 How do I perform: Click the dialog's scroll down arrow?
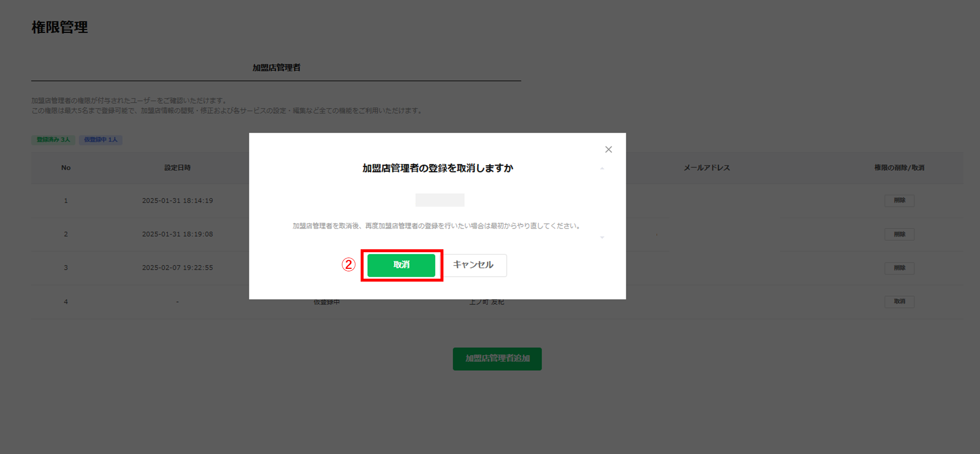(602, 238)
